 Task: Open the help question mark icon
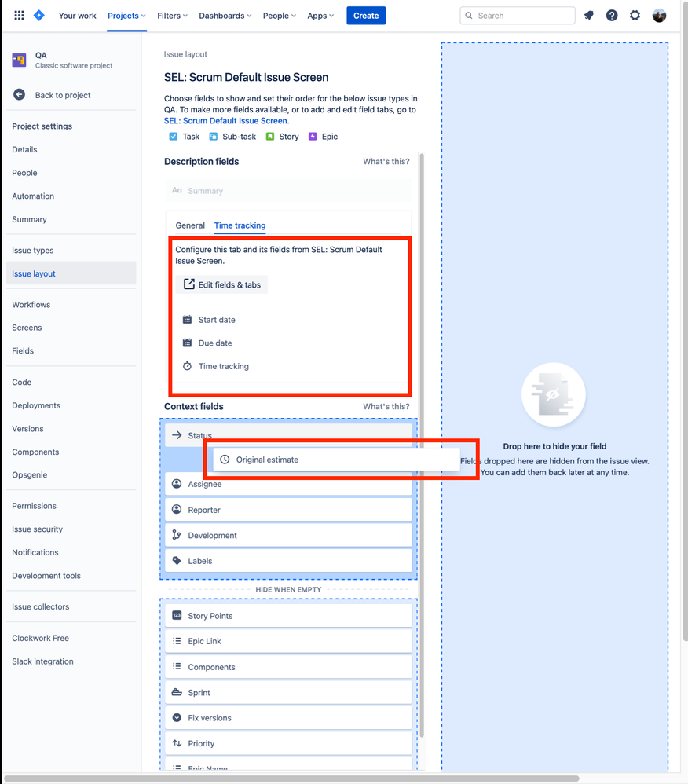pyautogui.click(x=612, y=16)
